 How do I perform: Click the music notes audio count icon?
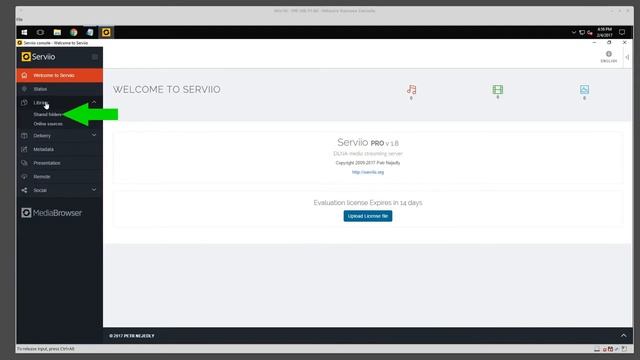(411, 89)
